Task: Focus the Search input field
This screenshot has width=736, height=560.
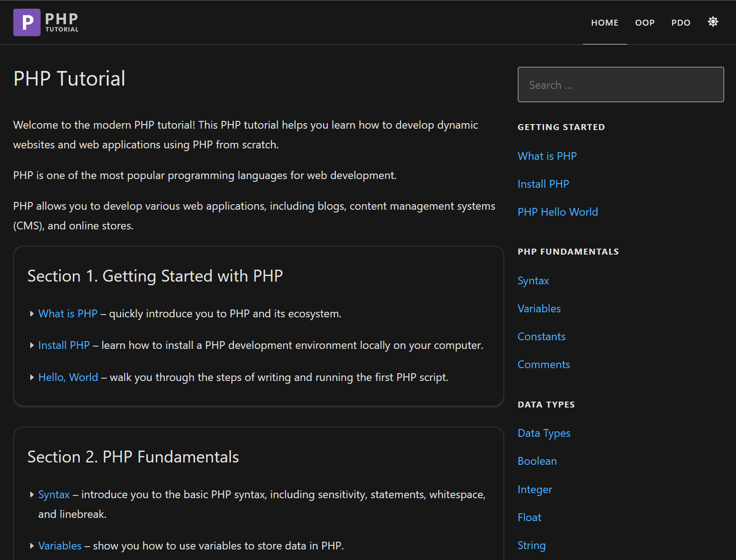Action: click(x=621, y=85)
